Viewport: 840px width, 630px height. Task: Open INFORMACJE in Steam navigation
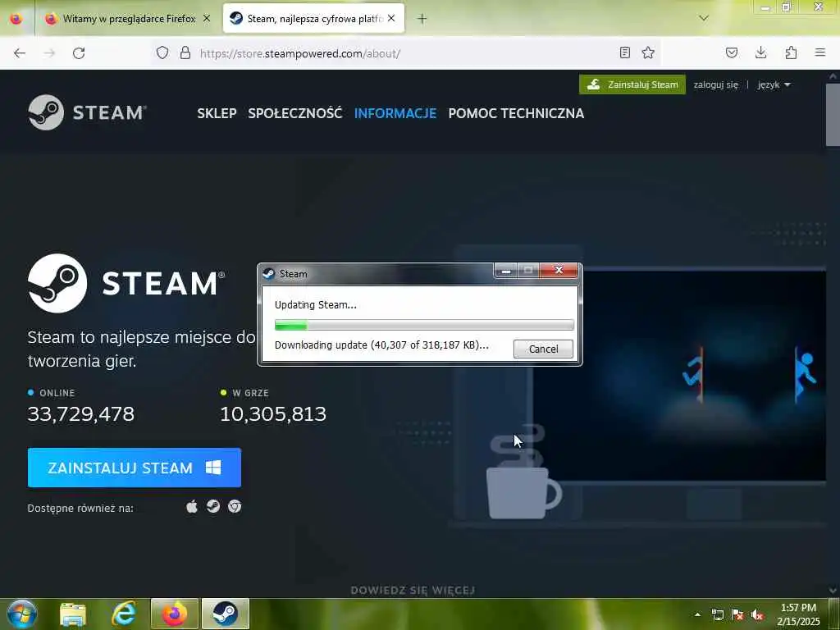pos(395,113)
